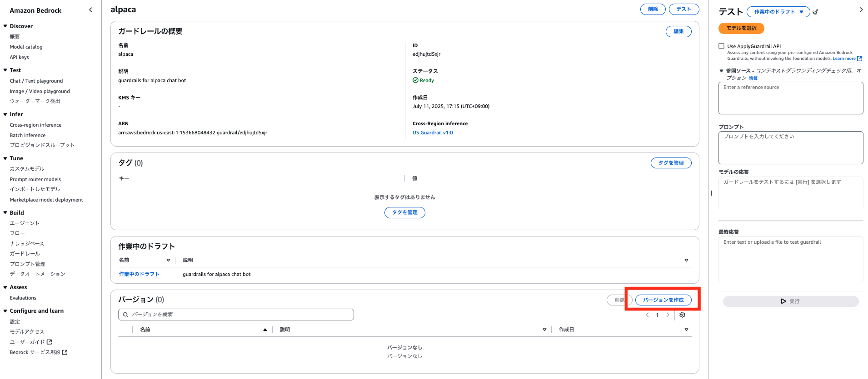This screenshot has height=379, width=868.
Task: Enable the Use ApplyGuardrail API checkbox
Action: [721, 46]
